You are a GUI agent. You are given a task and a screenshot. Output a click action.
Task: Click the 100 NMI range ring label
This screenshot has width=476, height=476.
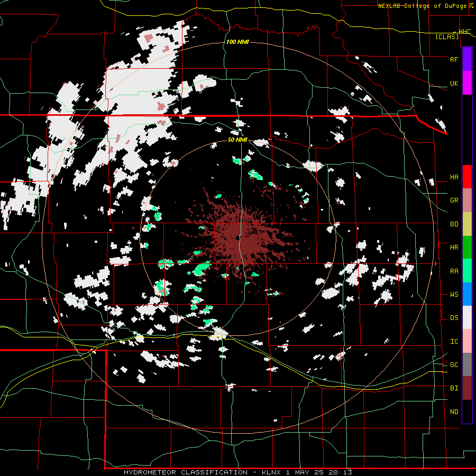click(x=237, y=42)
